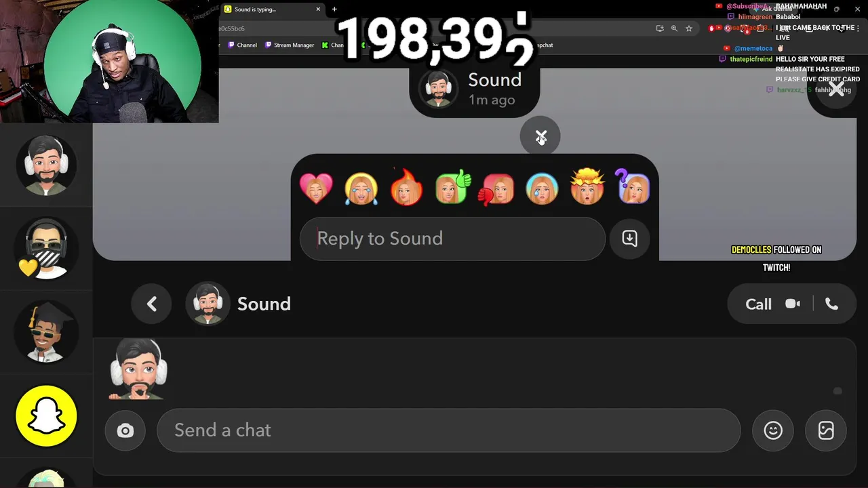
Task: Send the heart emoji reaction
Action: [x=316, y=188]
